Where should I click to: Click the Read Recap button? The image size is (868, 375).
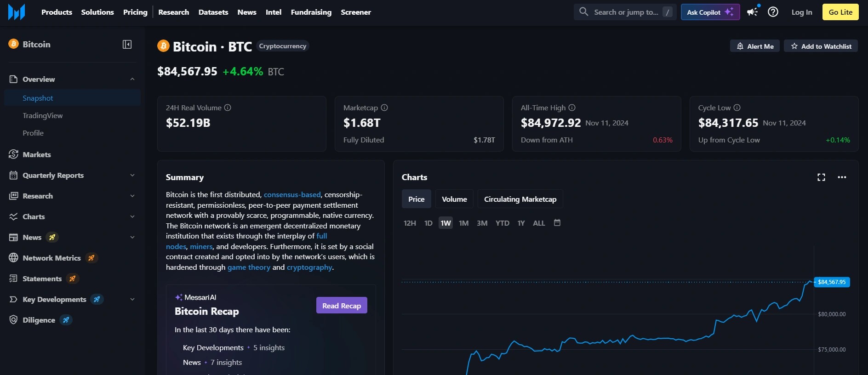pyautogui.click(x=341, y=306)
